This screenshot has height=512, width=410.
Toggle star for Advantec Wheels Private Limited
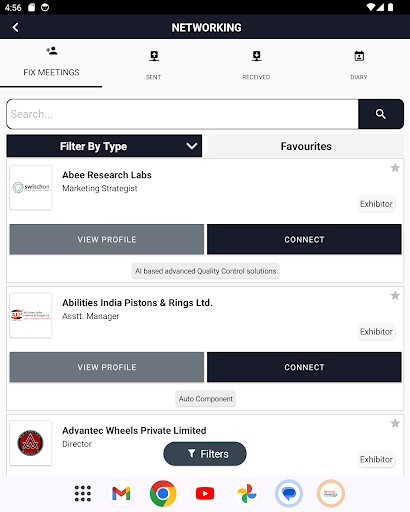395,423
